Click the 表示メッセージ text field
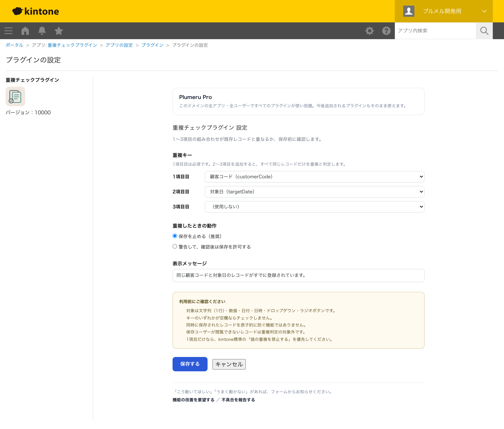 coord(298,276)
